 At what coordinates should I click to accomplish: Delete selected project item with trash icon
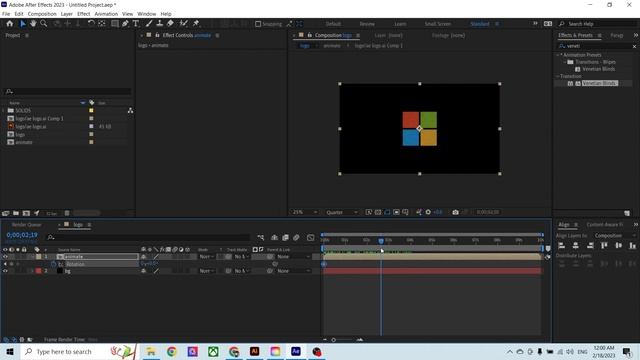[67, 213]
